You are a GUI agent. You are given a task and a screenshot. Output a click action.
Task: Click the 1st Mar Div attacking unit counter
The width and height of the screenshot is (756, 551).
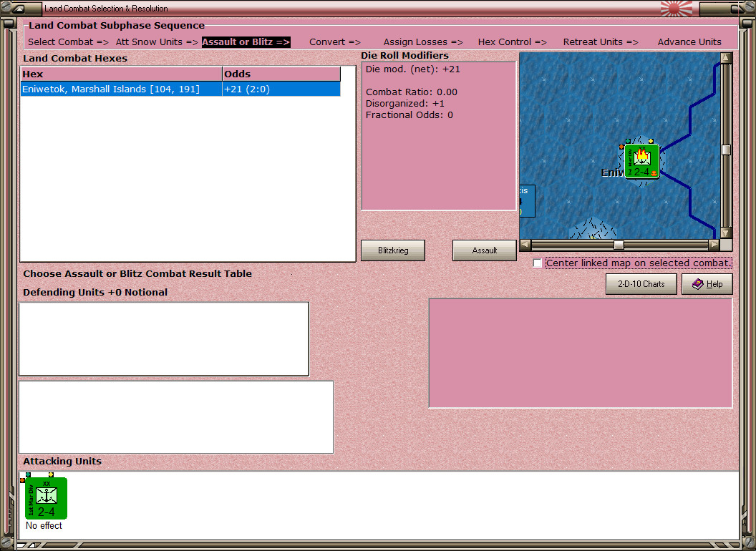click(46, 498)
